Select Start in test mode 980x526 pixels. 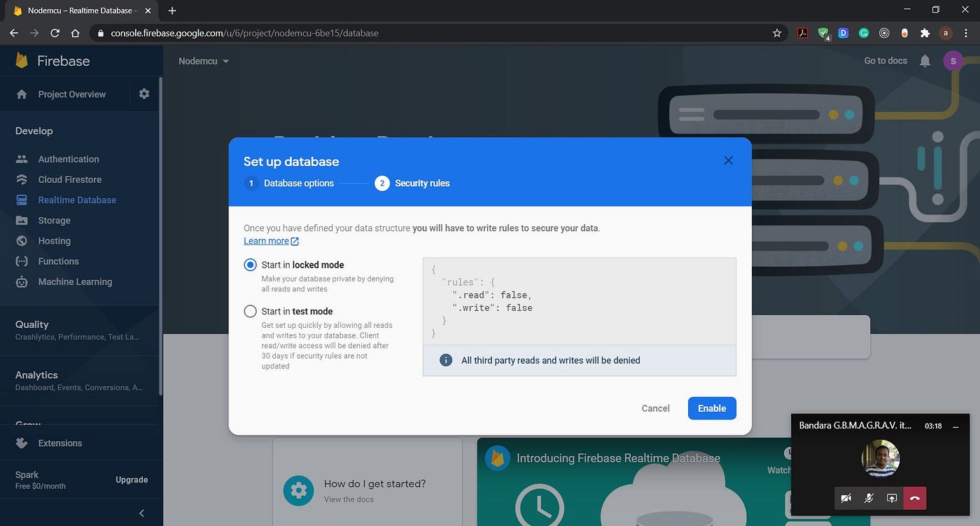coord(251,311)
